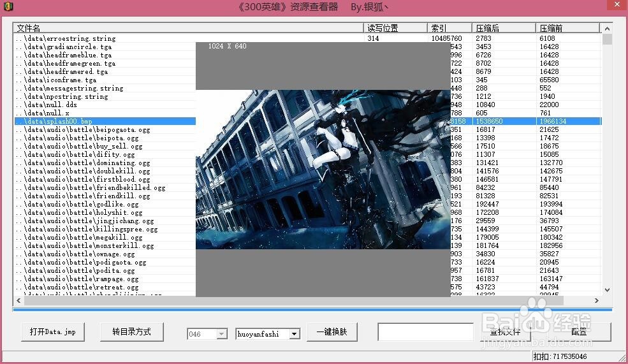Click the 1024 X 640 size label
628x364 pixels.
[227, 46]
